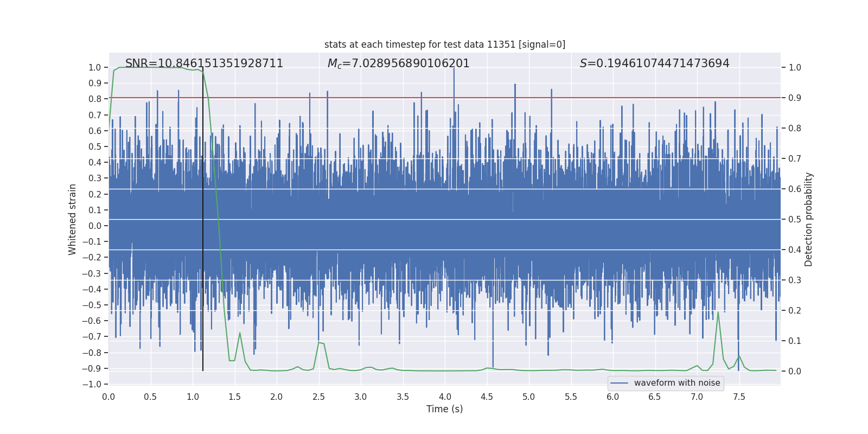Select the Detection probability tick label 0.9
868x434 pixels.
795,98
